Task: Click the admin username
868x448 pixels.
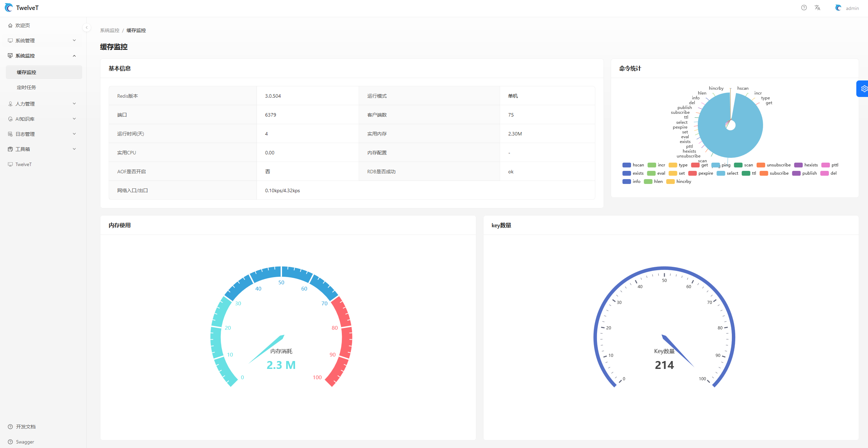Action: click(852, 8)
